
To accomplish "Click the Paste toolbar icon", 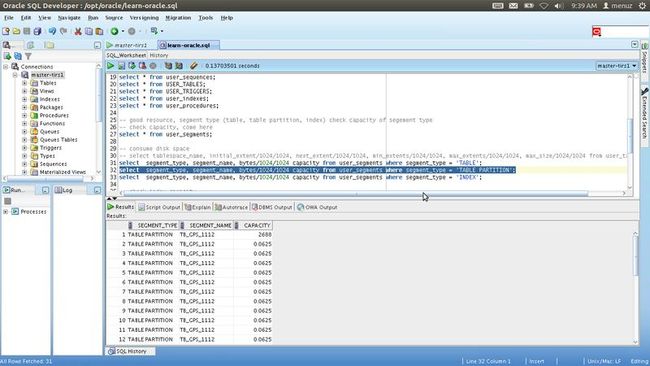I will pos(99,31).
